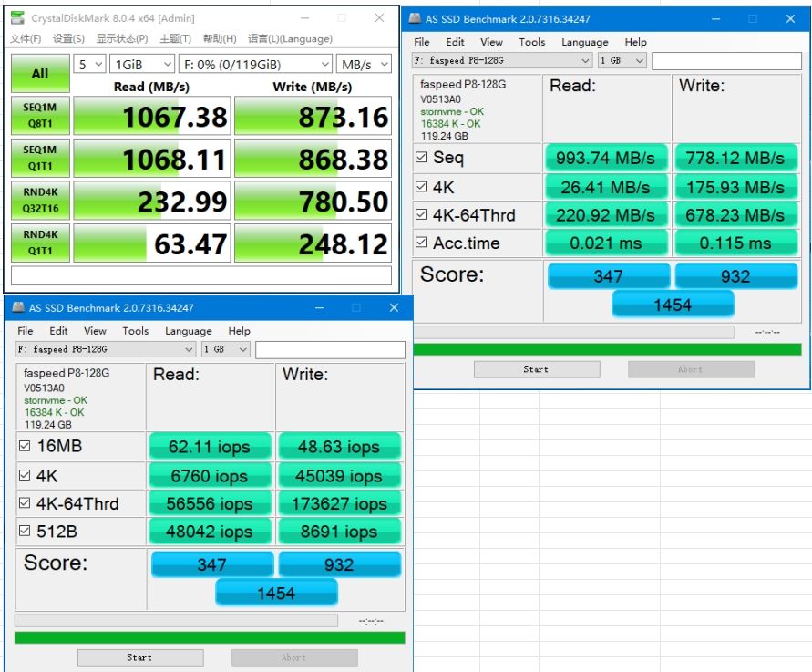The height and width of the screenshot is (672, 812).
Task: Click the green All benchmark button
Action: pyautogui.click(x=40, y=73)
